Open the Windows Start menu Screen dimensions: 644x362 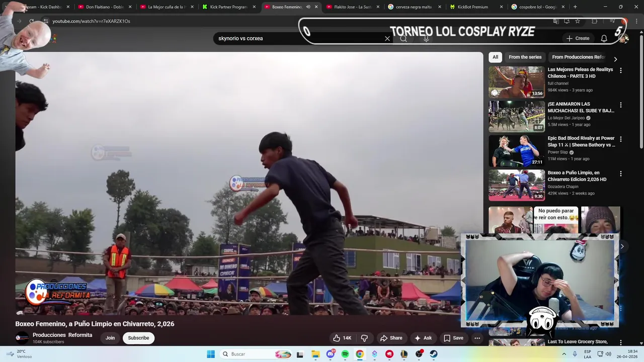coord(211,354)
